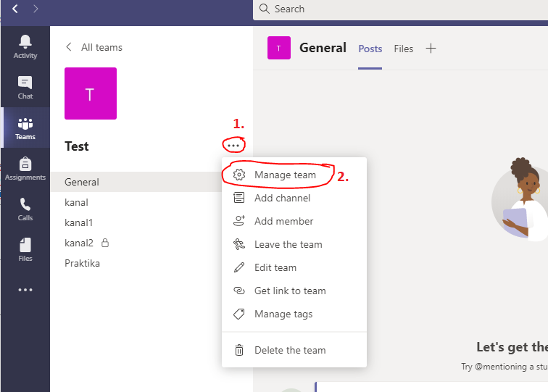This screenshot has width=548, height=392.
Task: Switch to the Files tab
Action: click(x=403, y=49)
